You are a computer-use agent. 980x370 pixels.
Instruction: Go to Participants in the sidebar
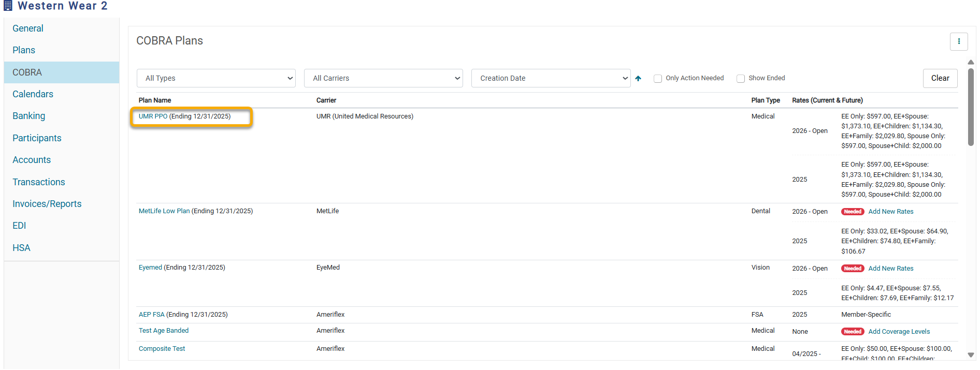(37, 138)
